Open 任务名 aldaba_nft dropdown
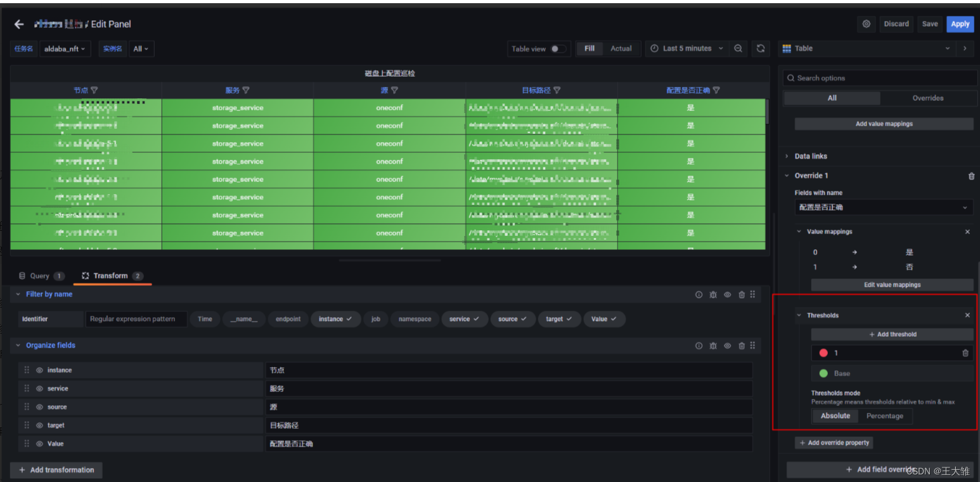The height and width of the screenshot is (482, 980). point(65,49)
